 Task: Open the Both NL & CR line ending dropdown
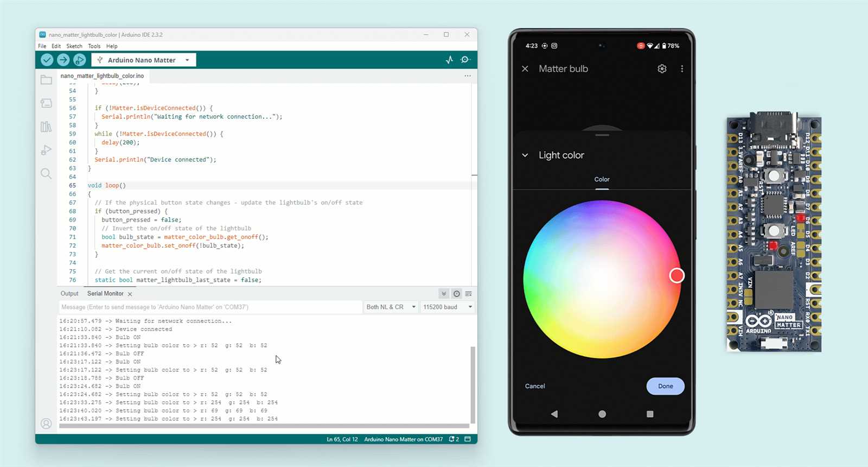click(x=391, y=307)
